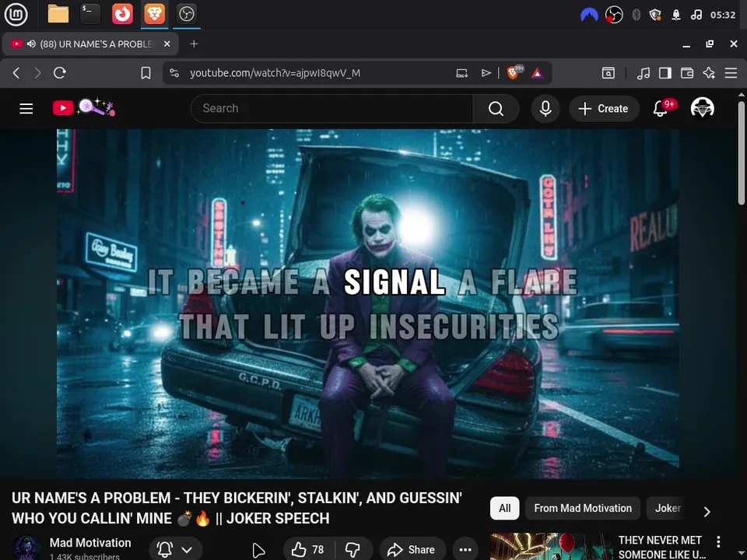This screenshot has height=560, width=747.
Task: Reload the current page
Action: (x=60, y=73)
